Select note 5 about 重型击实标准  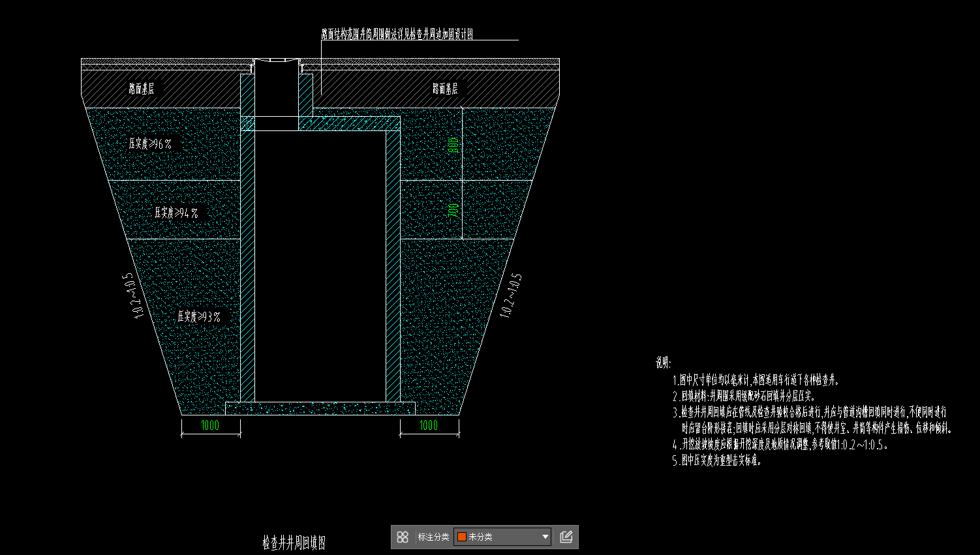717,460
